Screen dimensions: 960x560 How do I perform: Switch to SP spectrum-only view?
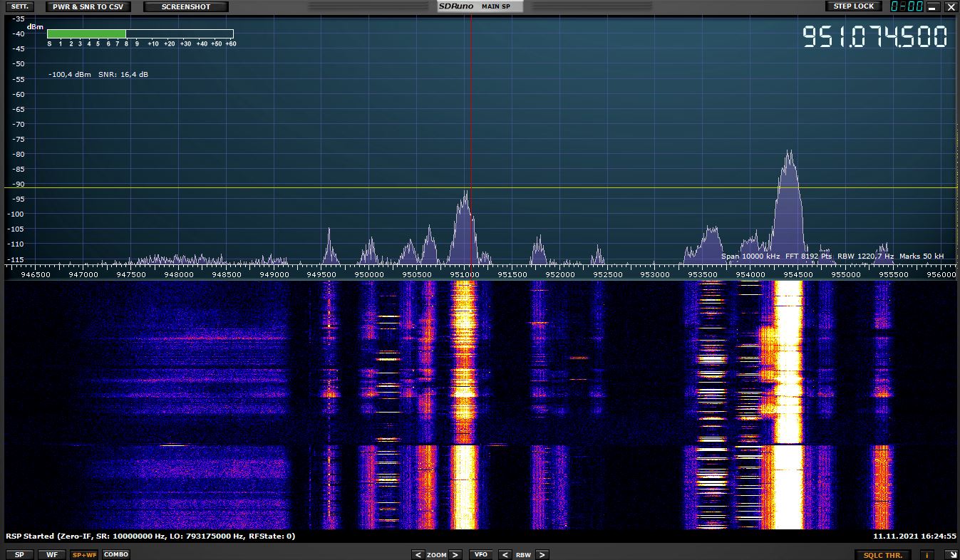point(19,554)
